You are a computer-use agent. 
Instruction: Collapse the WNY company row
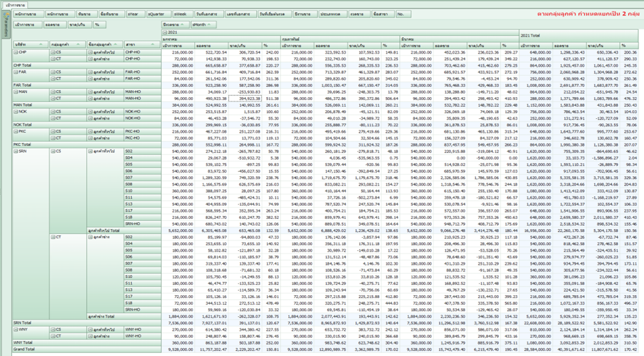click(16, 329)
